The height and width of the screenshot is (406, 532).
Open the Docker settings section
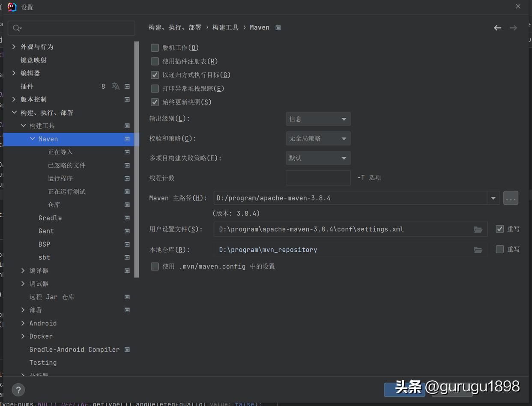[x=41, y=336]
